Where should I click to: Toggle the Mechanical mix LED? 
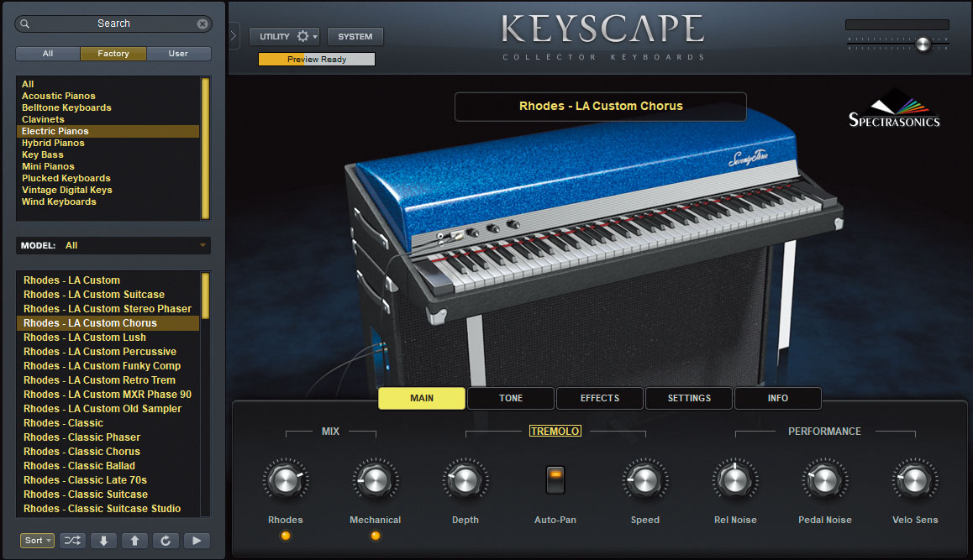[x=376, y=536]
